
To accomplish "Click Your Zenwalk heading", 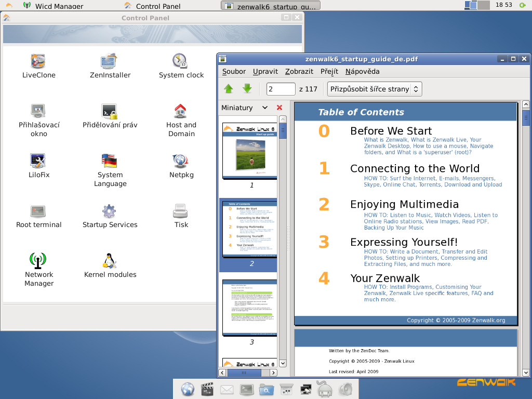I will (x=385, y=278).
